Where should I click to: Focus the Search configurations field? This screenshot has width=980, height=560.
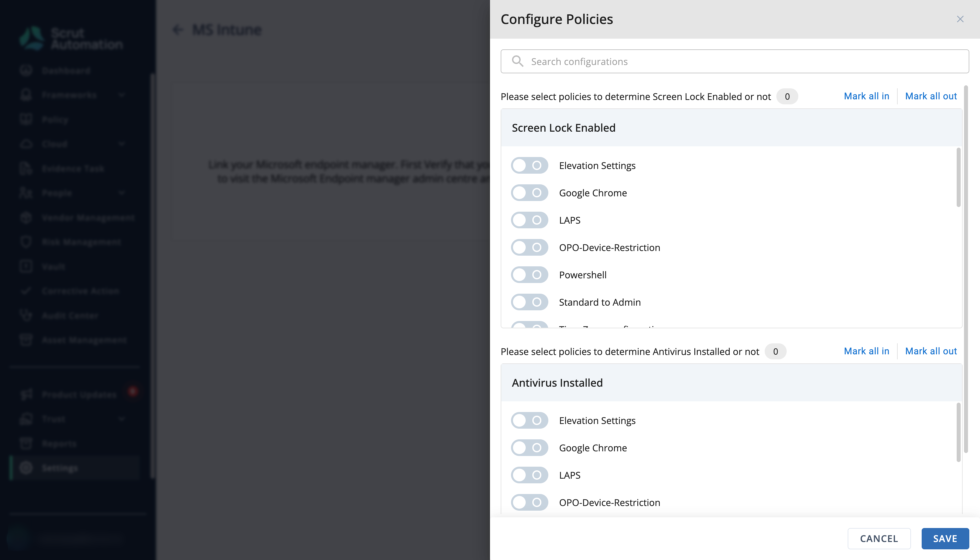[x=735, y=61]
